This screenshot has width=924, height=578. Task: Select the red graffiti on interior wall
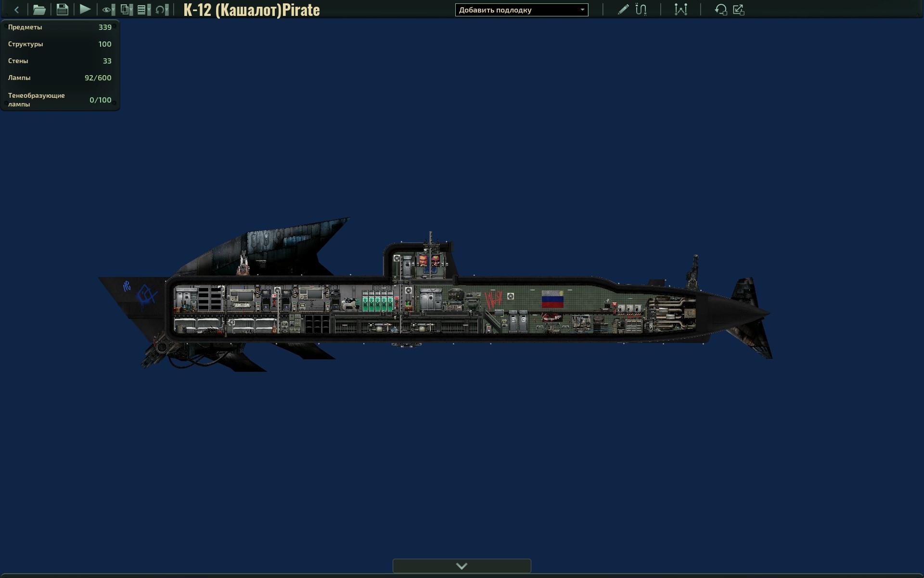[x=493, y=300]
